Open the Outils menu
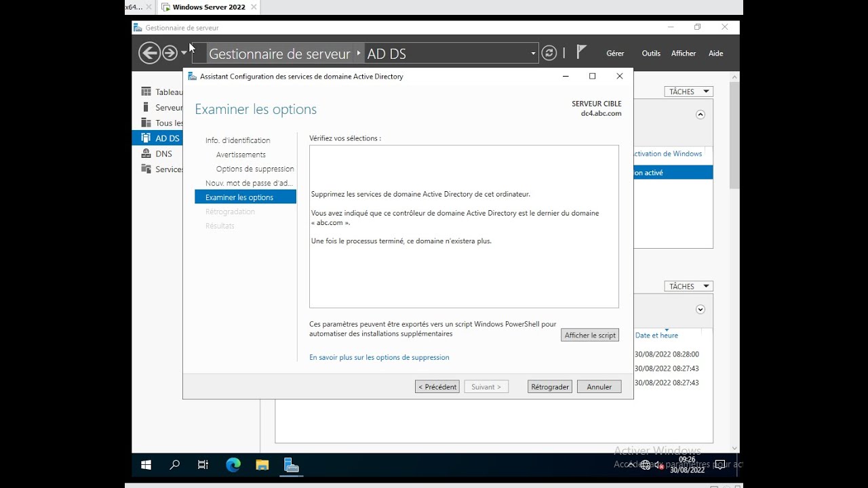The width and height of the screenshot is (868, 488). tap(651, 54)
